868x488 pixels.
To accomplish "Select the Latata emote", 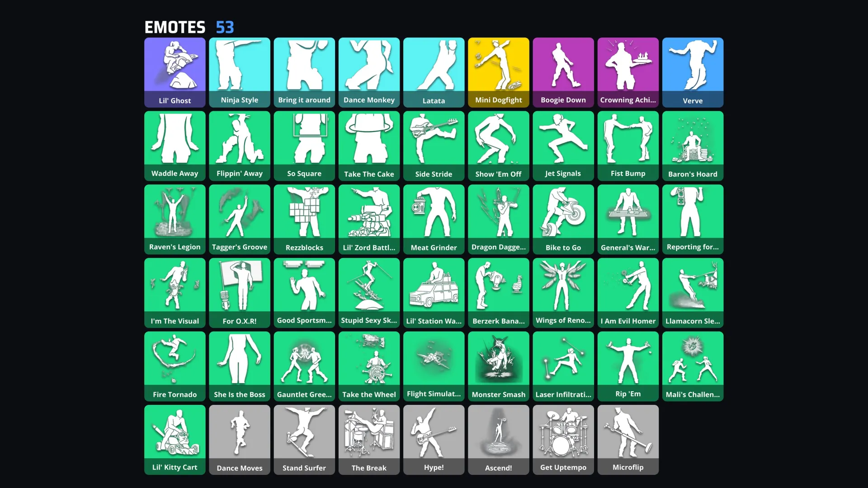I will tap(434, 72).
